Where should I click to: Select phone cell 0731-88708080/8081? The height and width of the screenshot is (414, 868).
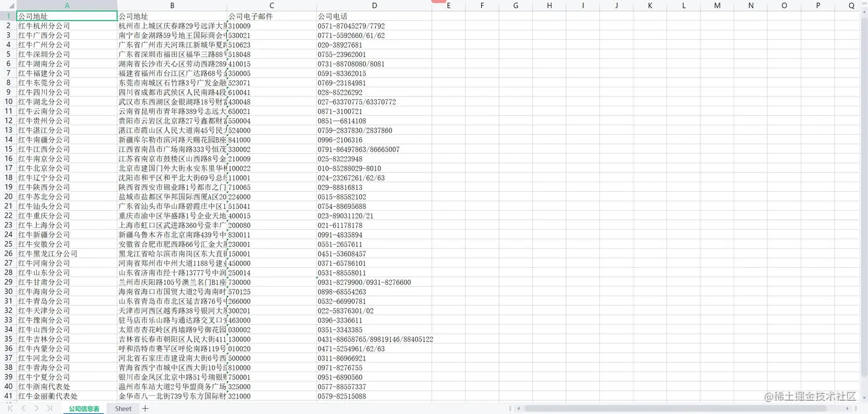click(x=374, y=64)
